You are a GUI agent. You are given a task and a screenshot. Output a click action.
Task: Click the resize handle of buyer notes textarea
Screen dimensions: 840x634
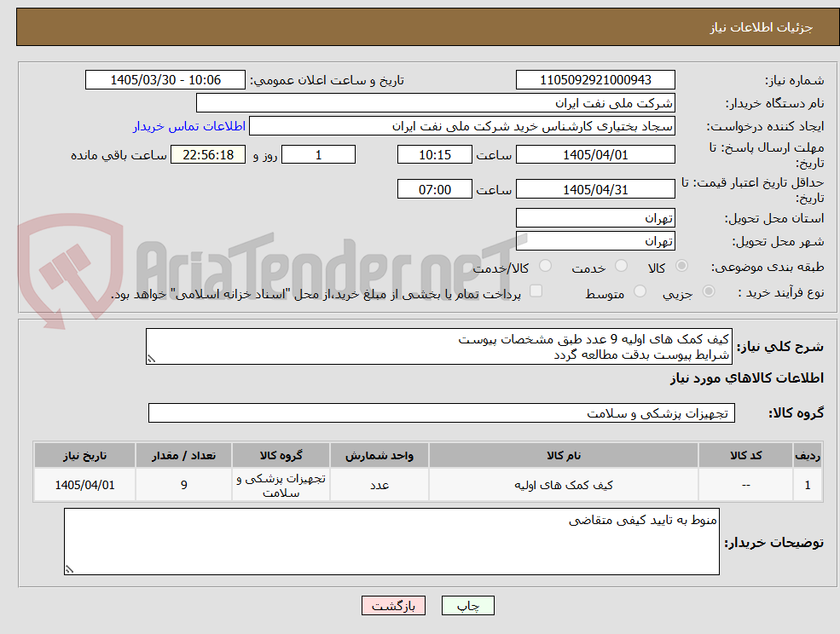coord(69,570)
